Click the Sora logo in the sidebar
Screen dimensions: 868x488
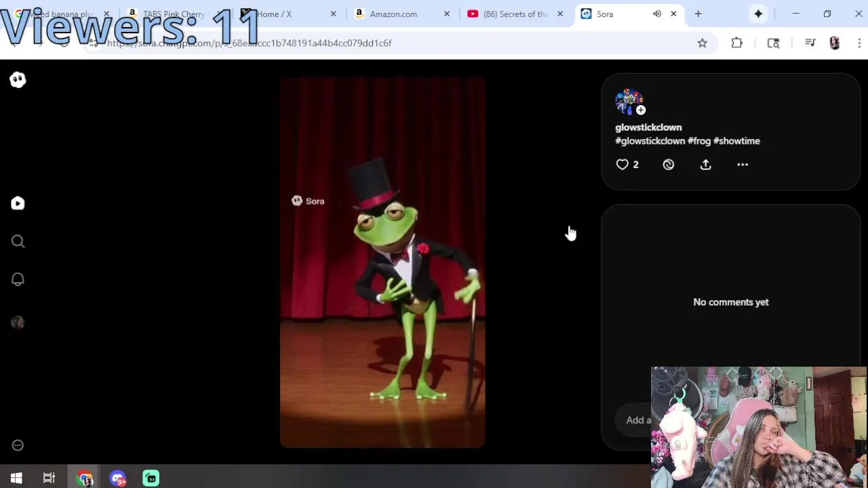coord(18,80)
